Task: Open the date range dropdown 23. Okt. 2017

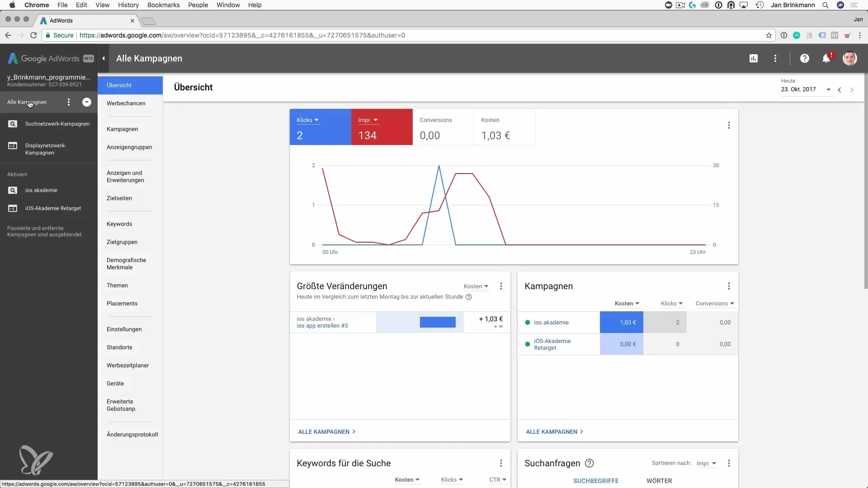Action: click(806, 89)
